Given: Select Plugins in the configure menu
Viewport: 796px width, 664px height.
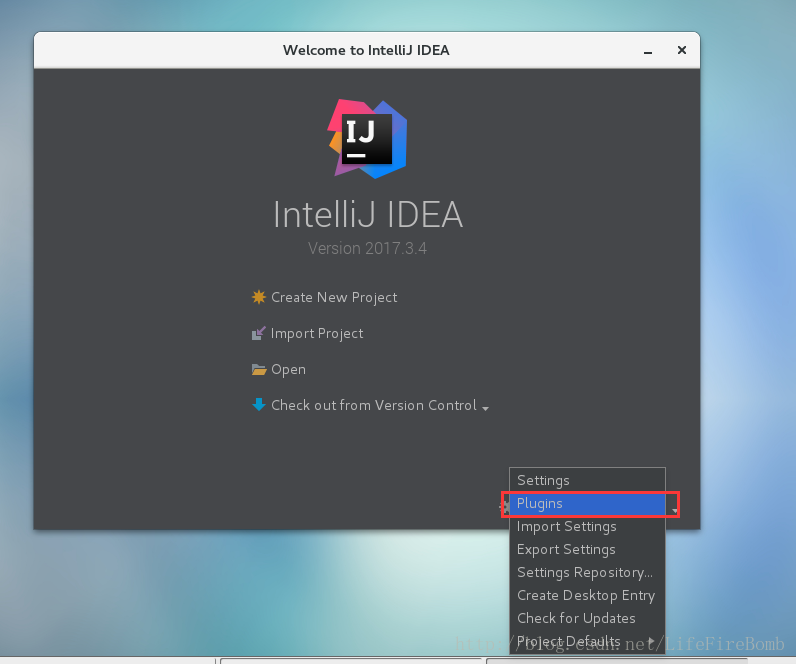Looking at the screenshot, I should click(x=587, y=504).
